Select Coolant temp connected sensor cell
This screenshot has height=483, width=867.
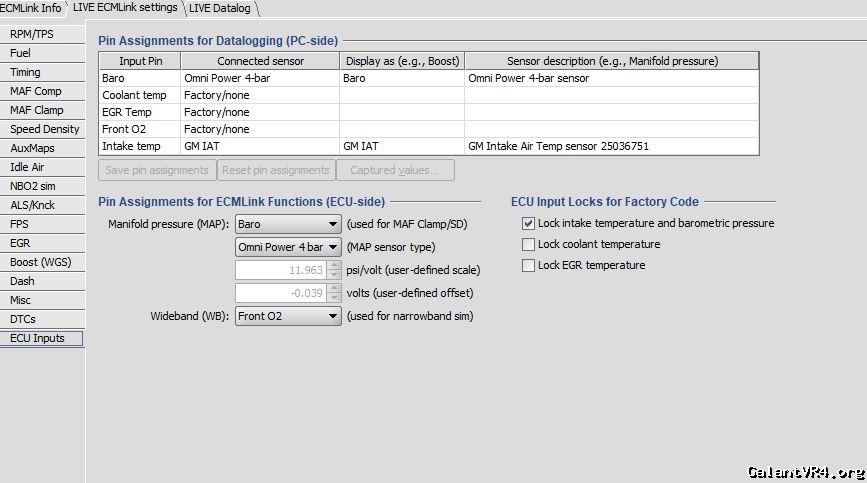[x=259, y=95]
